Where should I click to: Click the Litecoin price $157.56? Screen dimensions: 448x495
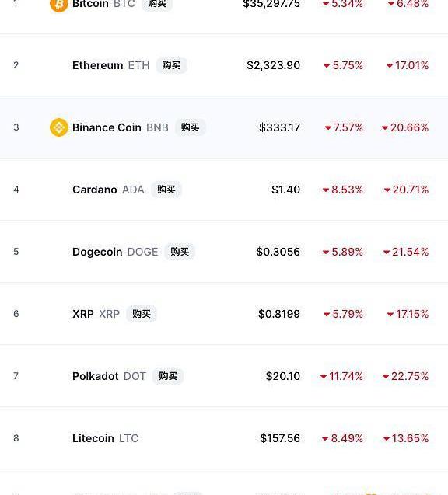pos(280,438)
